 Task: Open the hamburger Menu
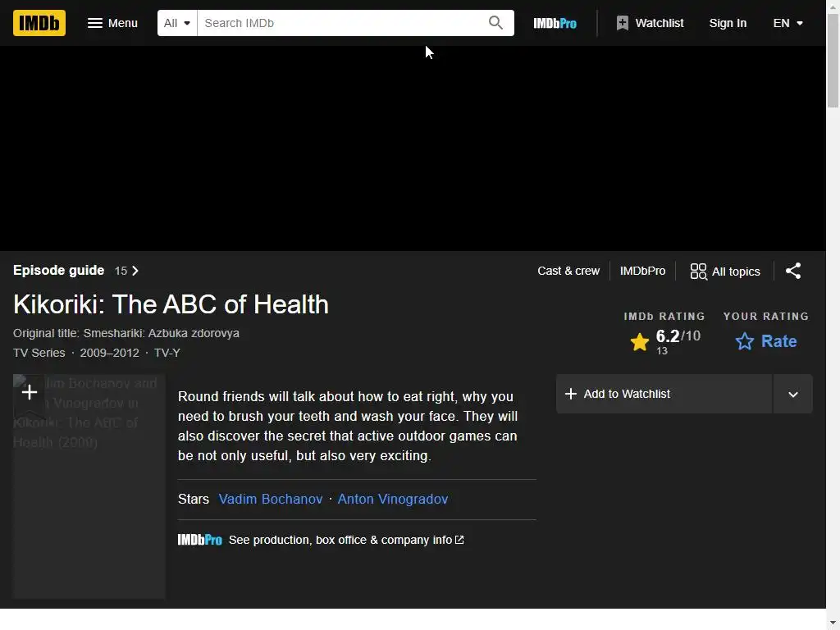(x=112, y=23)
